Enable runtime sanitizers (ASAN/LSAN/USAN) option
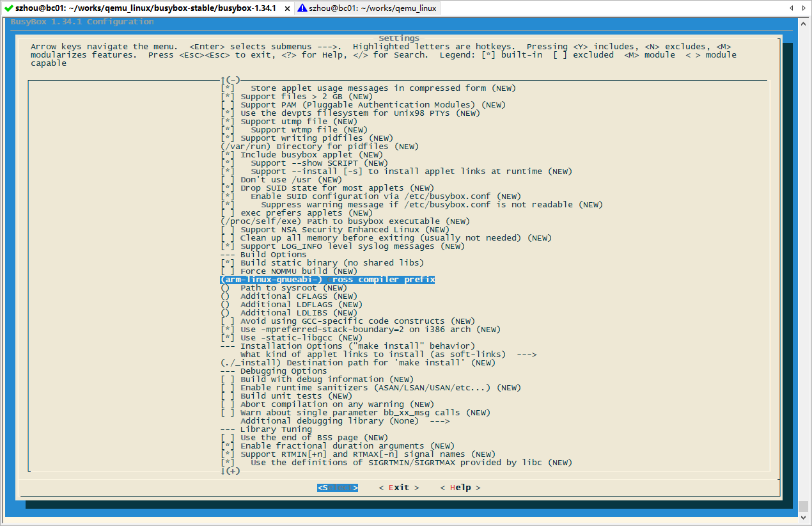812x526 pixels. tap(370, 388)
